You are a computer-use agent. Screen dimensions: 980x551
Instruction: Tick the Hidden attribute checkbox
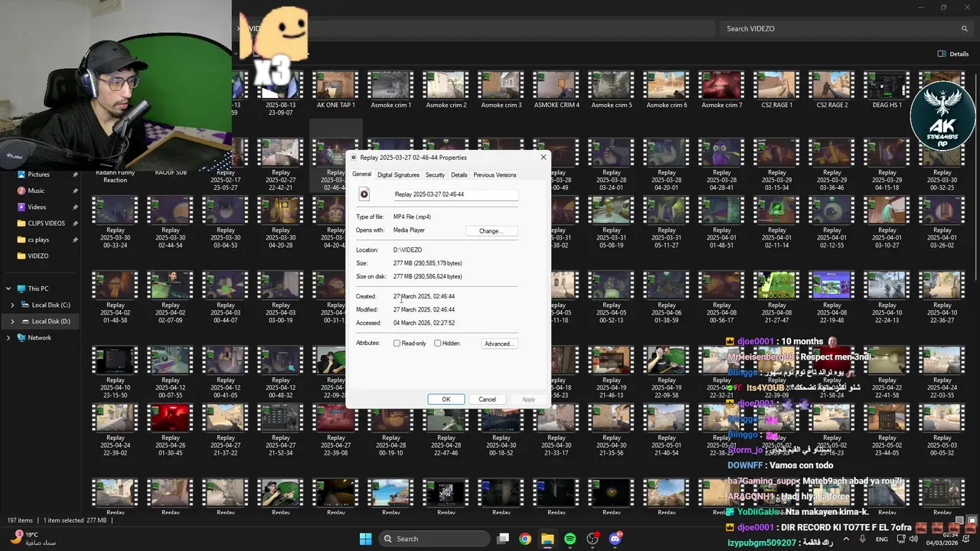(x=438, y=344)
